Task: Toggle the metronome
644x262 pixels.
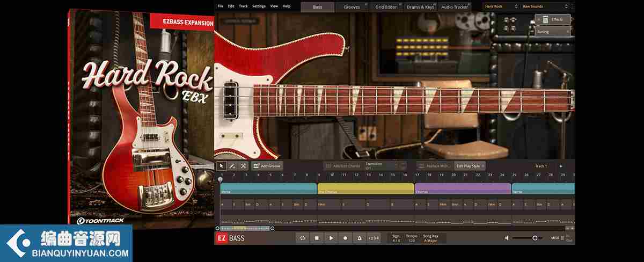Action: pyautogui.click(x=360, y=238)
